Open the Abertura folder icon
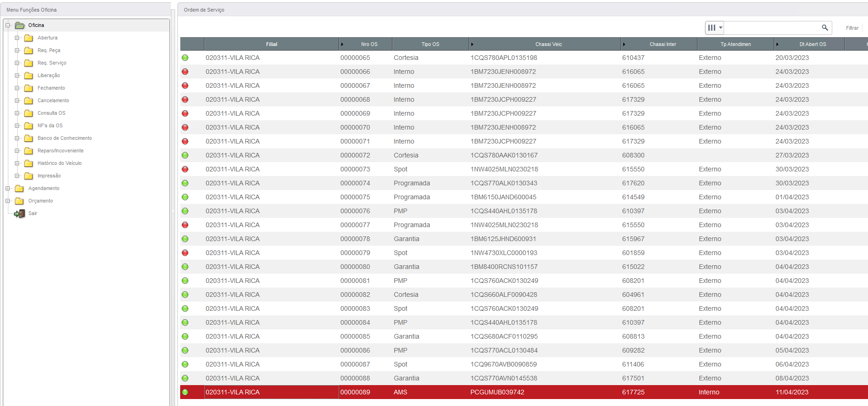868x406 pixels. (28, 38)
